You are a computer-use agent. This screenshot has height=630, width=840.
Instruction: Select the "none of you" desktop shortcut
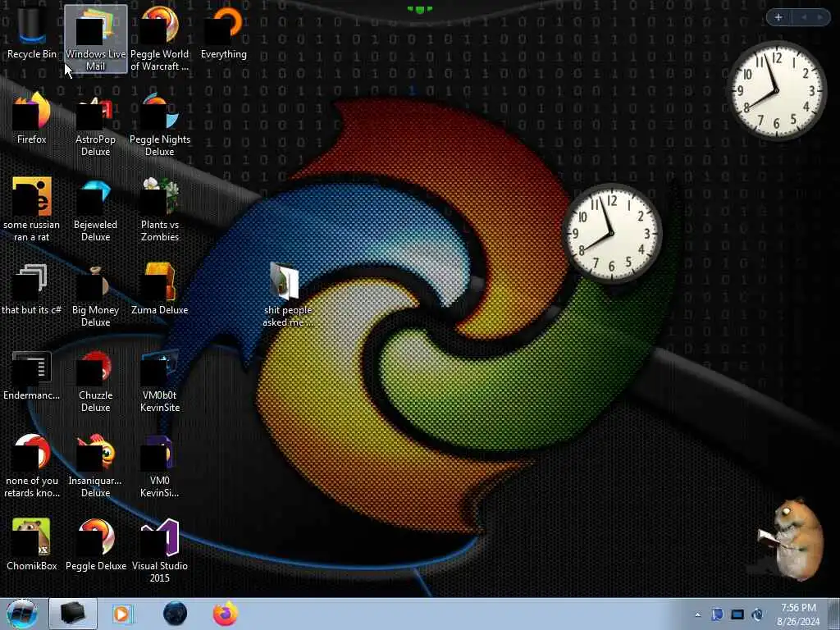tap(32, 466)
